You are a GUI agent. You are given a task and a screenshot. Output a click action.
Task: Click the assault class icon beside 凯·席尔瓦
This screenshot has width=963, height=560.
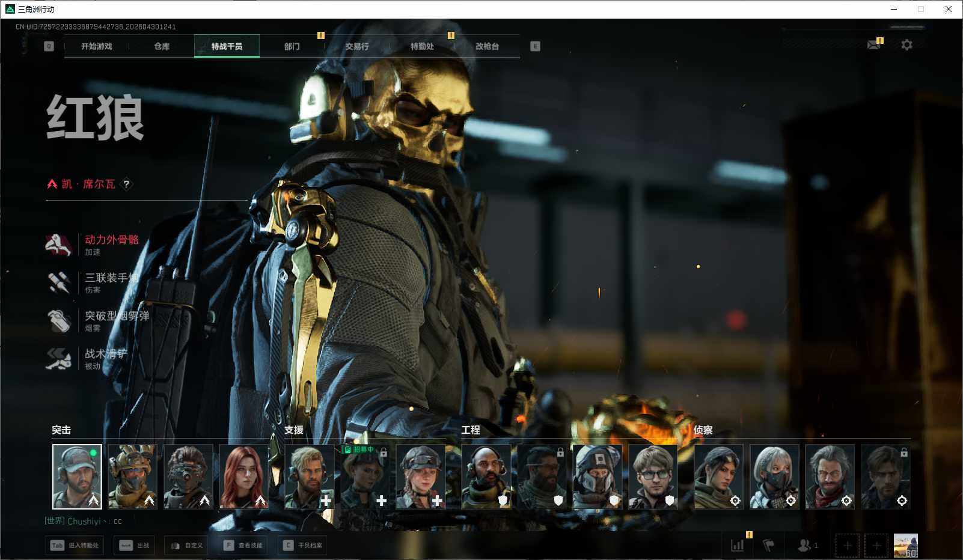point(52,184)
